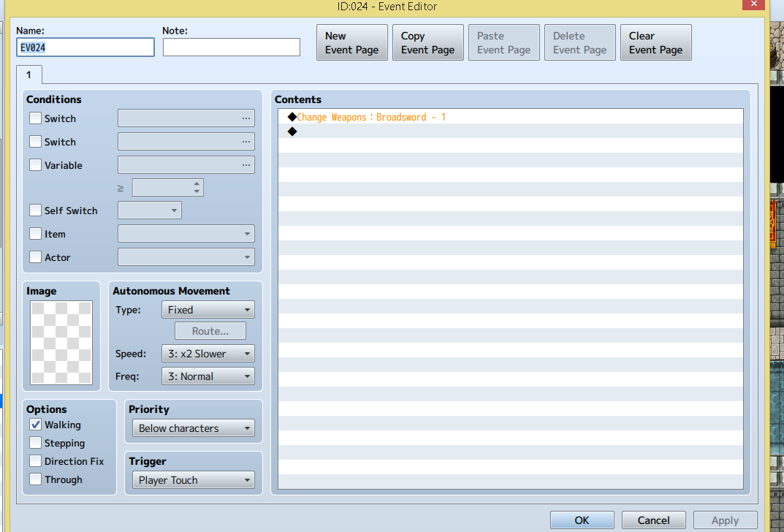The height and width of the screenshot is (532, 784).
Task: Open the Variable selector field
Action: (186, 165)
